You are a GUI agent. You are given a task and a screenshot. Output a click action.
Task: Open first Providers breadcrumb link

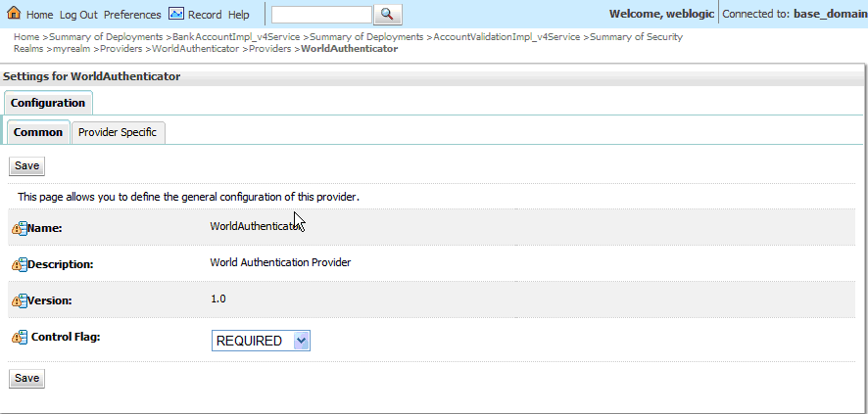(121, 49)
